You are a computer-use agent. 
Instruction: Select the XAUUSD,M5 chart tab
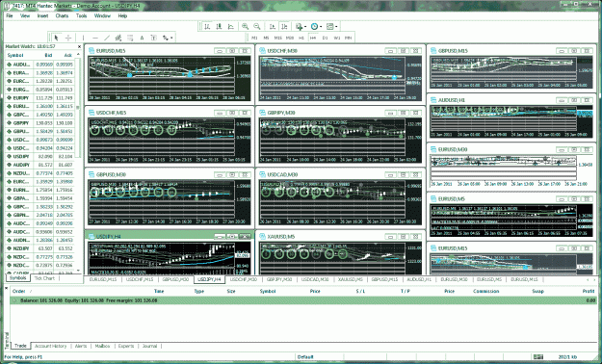351,279
